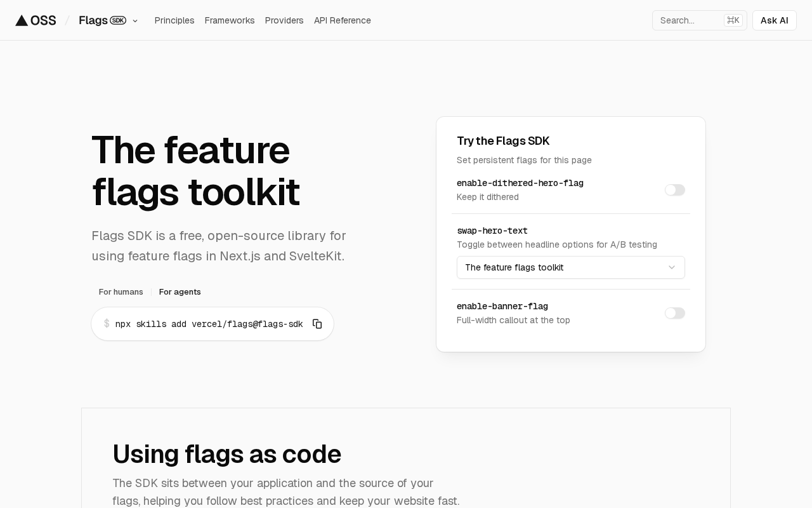The image size is (812, 508).
Task: Switch to the For humans tab
Action: [121, 292]
